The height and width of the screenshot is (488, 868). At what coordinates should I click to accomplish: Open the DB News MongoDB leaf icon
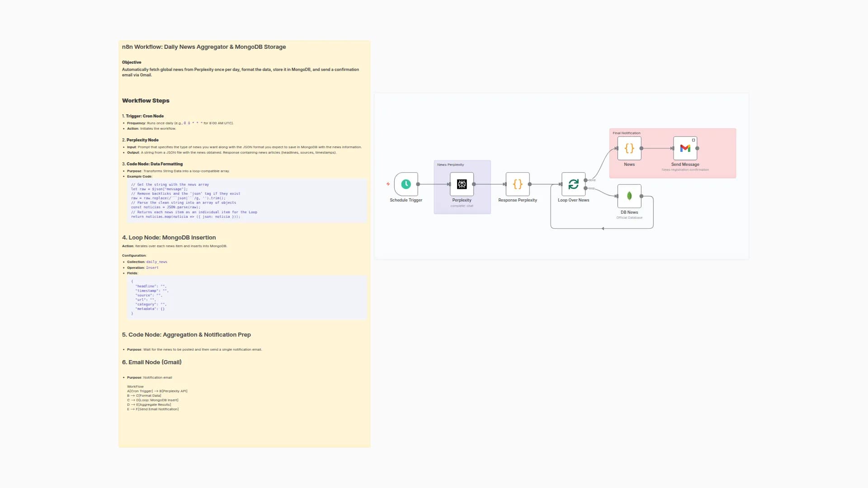coord(629,196)
